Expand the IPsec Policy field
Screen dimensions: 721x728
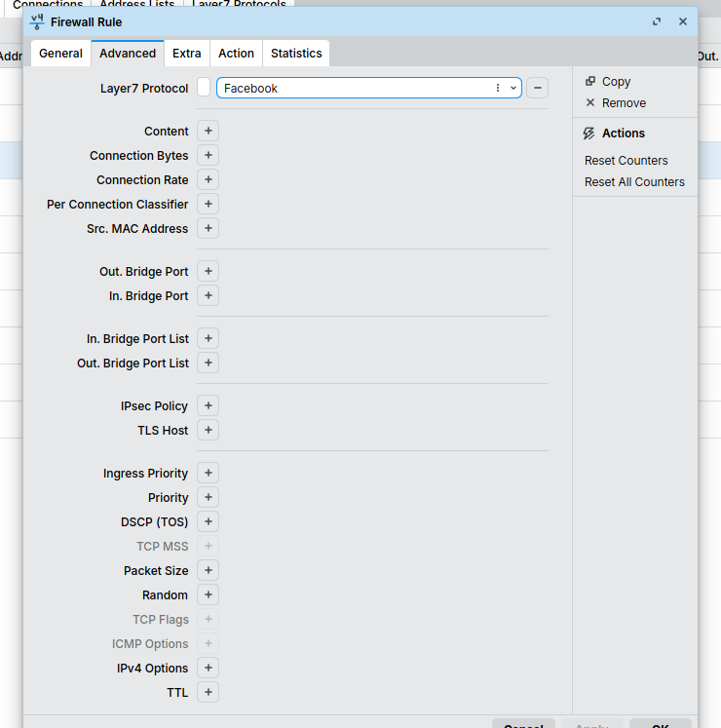pos(208,405)
